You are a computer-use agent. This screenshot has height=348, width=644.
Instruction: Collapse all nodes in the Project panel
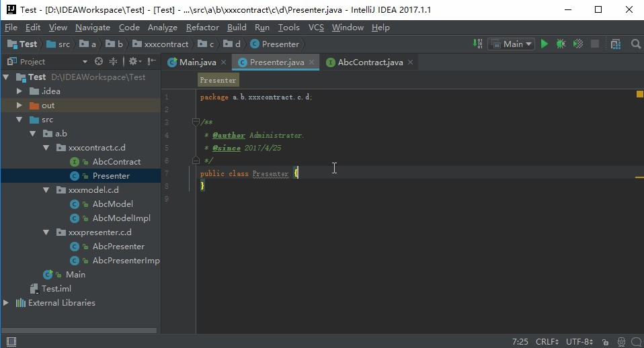pos(114,62)
